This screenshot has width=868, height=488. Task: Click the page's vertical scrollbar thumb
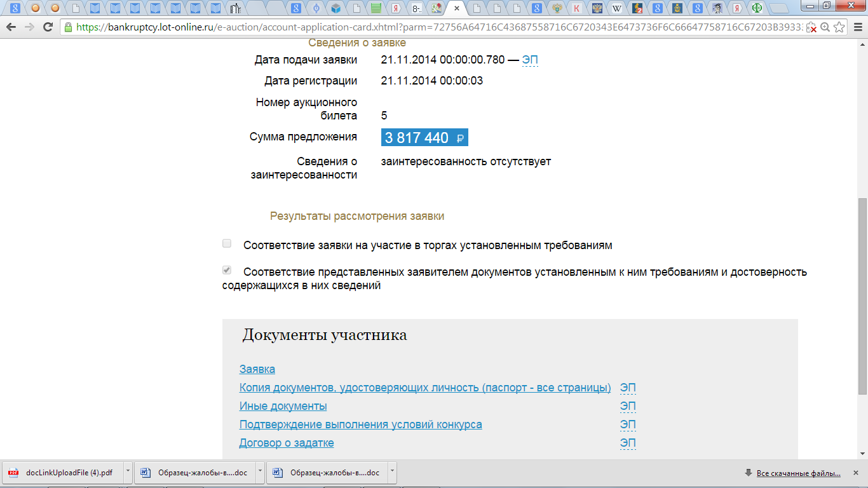point(862,295)
